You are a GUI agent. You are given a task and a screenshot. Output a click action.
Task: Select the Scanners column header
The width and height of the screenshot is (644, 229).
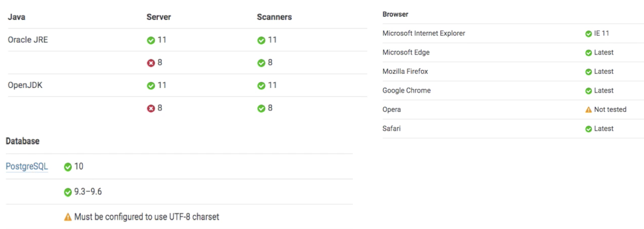[x=274, y=17]
